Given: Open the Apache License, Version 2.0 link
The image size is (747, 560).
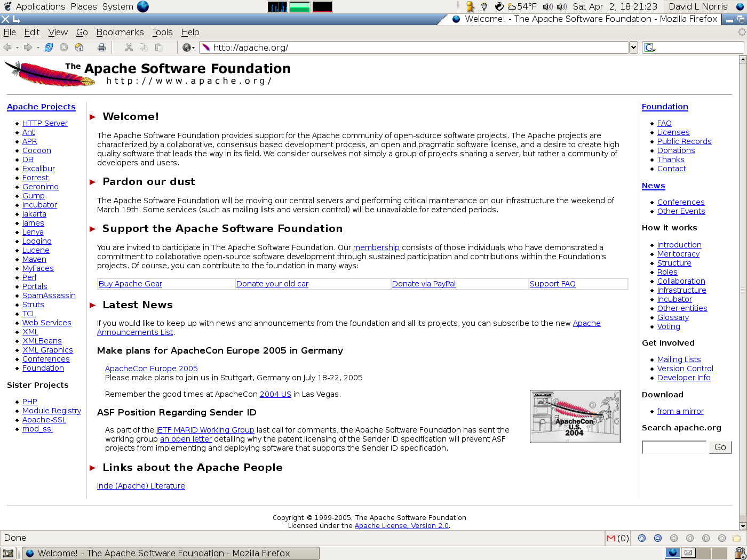Looking at the screenshot, I should coord(402,525).
